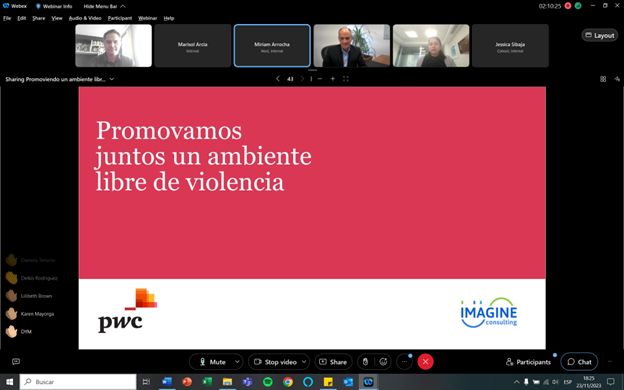Collapse menu with Hide Menu Bar
The height and width of the screenshot is (390, 624).
click(x=104, y=6)
